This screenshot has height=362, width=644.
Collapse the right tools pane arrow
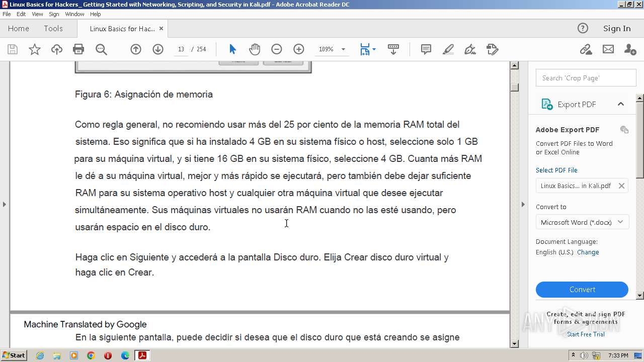[x=523, y=204]
